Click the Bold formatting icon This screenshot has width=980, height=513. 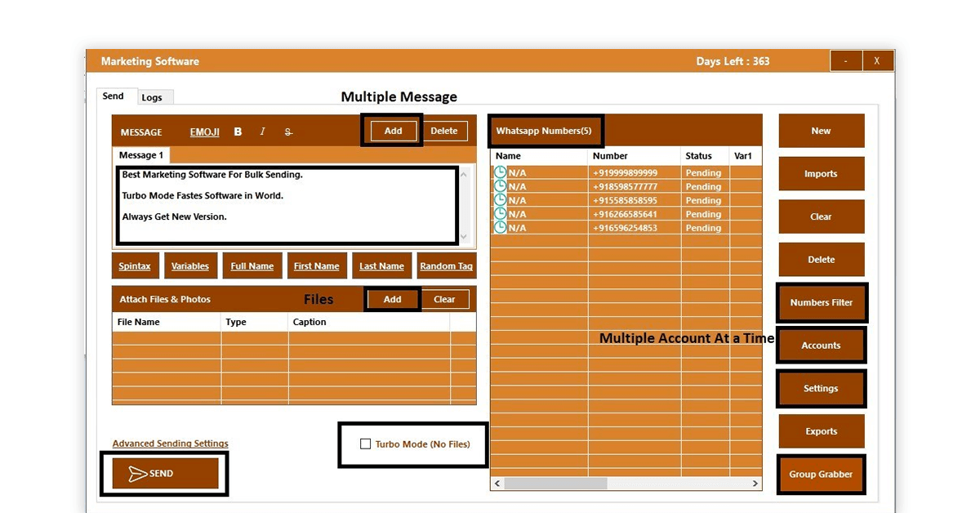click(x=238, y=132)
